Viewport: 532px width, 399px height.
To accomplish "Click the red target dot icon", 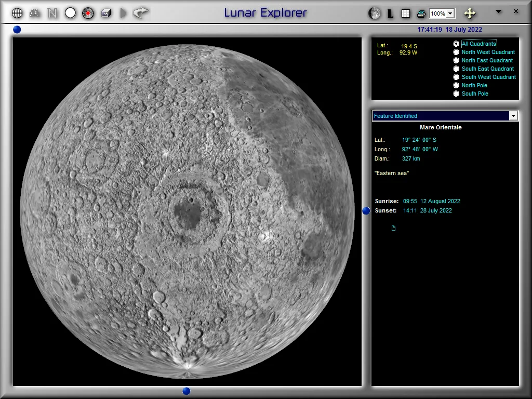I will [88, 13].
